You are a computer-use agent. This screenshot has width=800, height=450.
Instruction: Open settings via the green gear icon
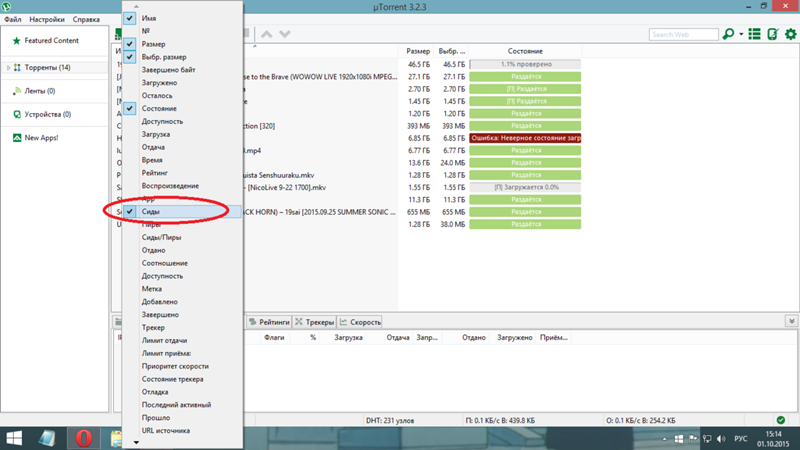790,34
